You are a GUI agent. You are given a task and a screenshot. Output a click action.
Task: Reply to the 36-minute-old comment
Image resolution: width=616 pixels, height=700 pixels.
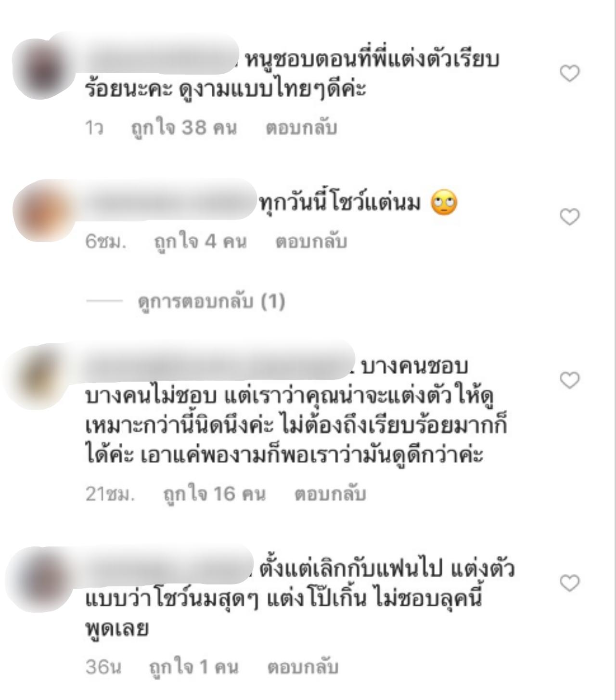(303, 667)
